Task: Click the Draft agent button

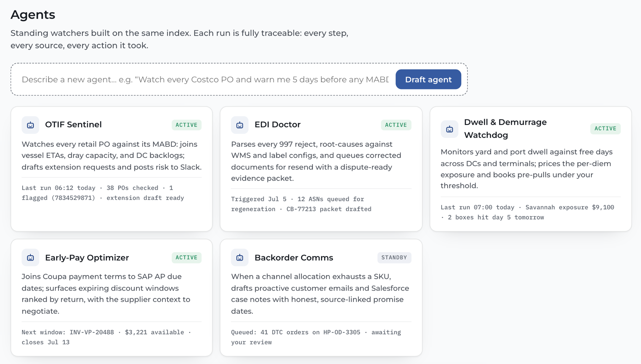Action: coord(428,79)
